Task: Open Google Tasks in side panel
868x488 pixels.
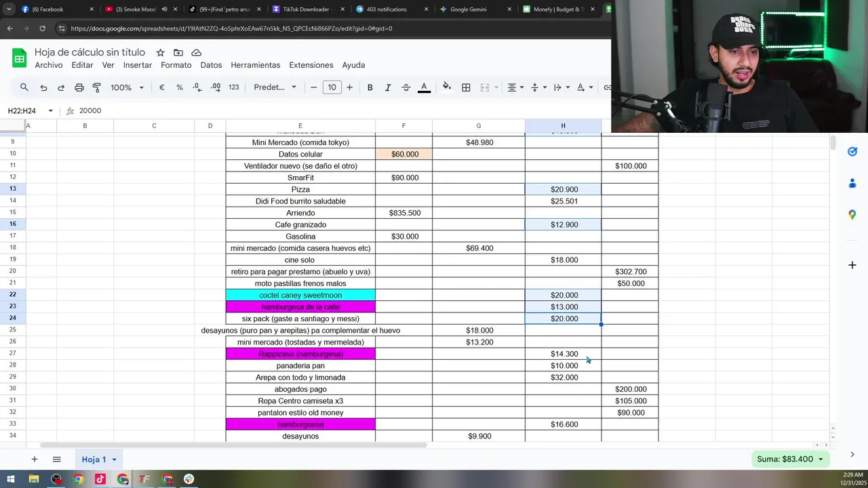Action: 852,152
